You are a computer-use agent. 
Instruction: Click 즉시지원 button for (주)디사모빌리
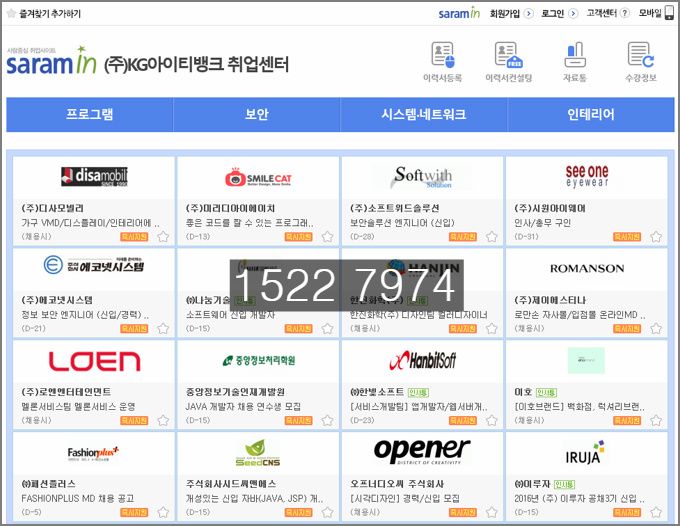point(134,237)
